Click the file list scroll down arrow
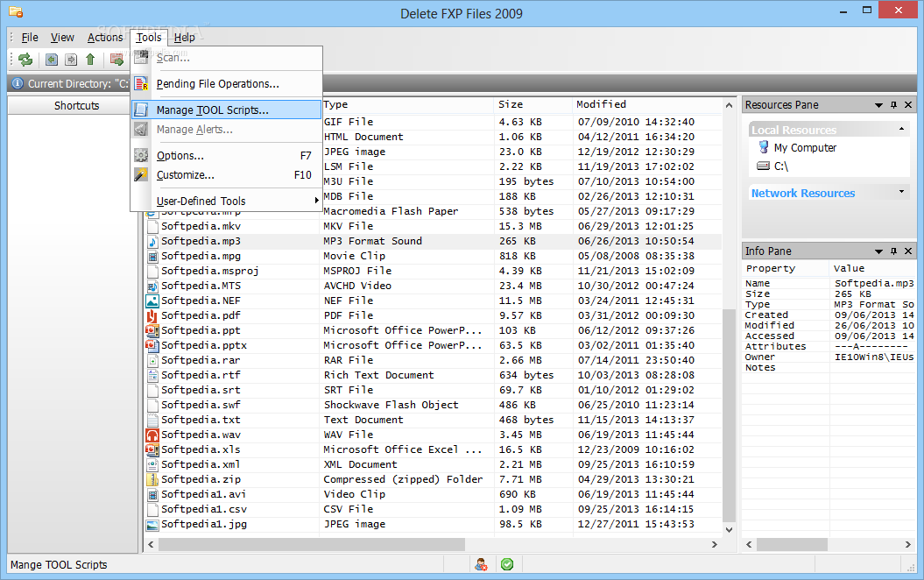The image size is (924, 580). (729, 529)
